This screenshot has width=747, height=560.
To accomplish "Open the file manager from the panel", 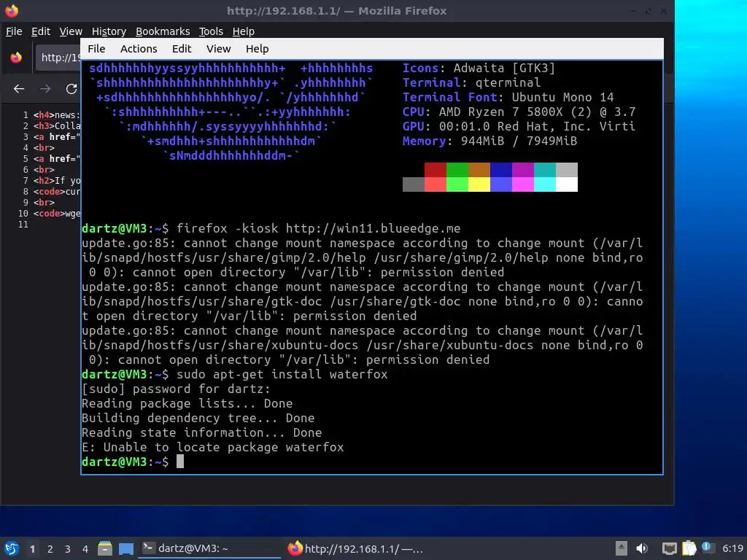I will point(105,548).
